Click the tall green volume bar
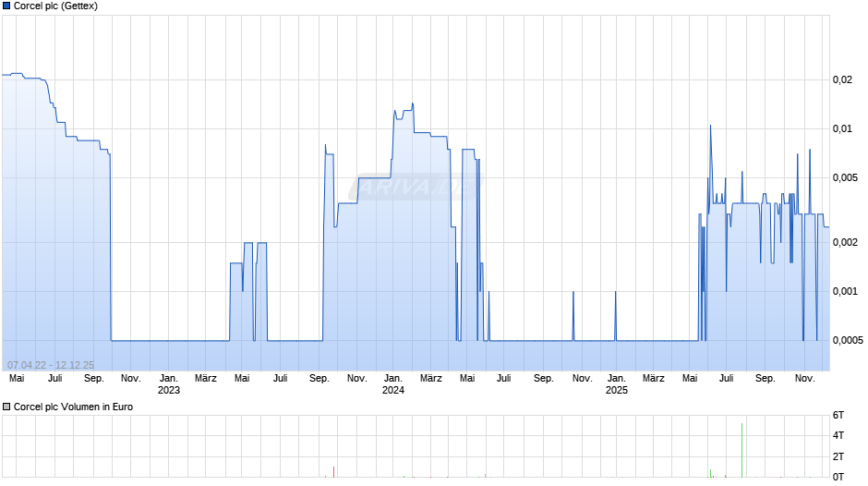Screen dimensions: 868x486 [741, 450]
